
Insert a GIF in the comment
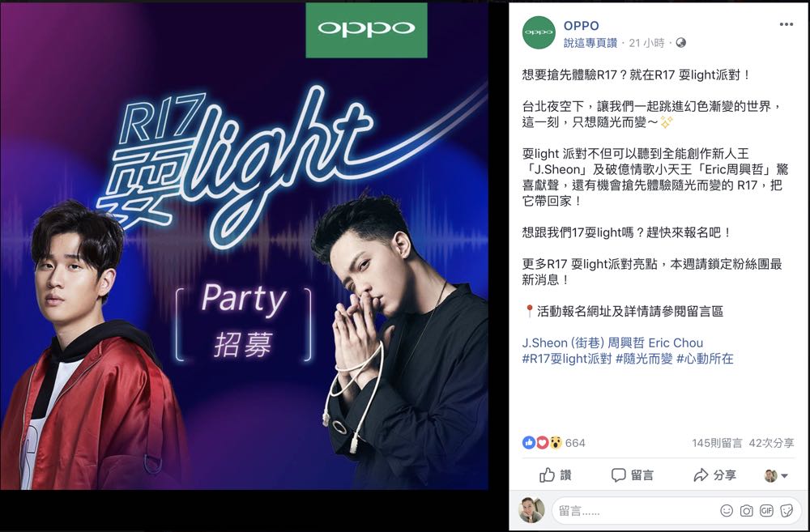[x=766, y=511]
